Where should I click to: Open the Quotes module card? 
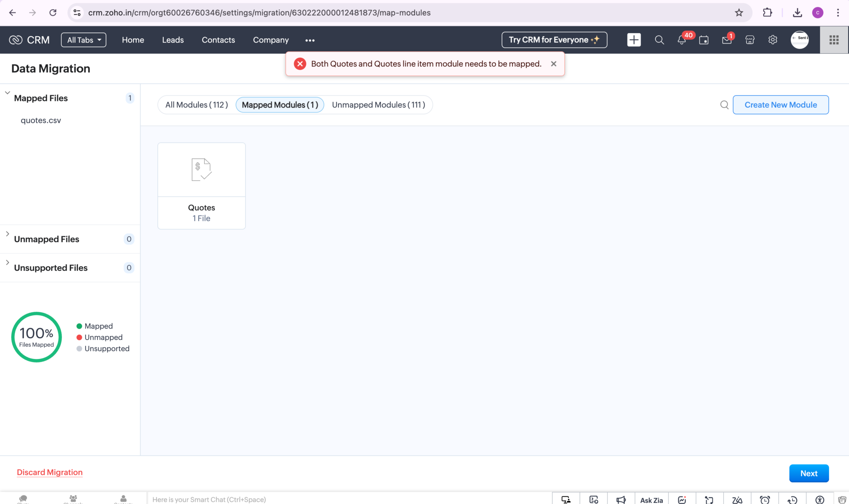tap(202, 186)
